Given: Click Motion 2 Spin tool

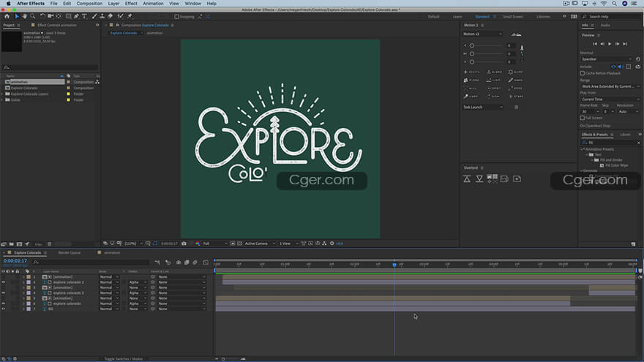Looking at the screenshot, I should (493, 97).
